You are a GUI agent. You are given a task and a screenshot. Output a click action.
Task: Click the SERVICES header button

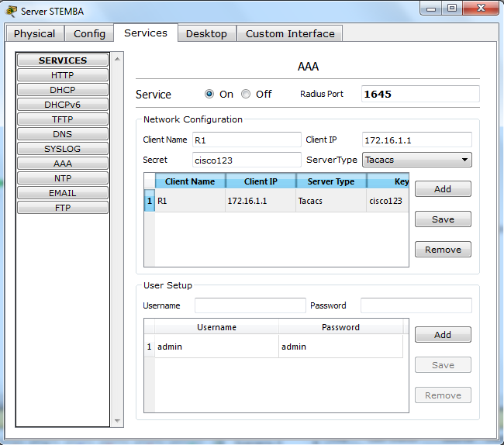63,60
